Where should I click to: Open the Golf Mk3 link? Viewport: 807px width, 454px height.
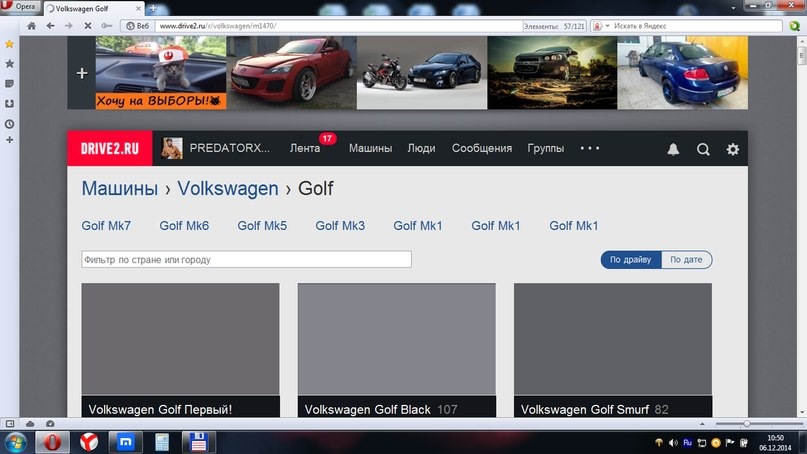pyautogui.click(x=340, y=225)
